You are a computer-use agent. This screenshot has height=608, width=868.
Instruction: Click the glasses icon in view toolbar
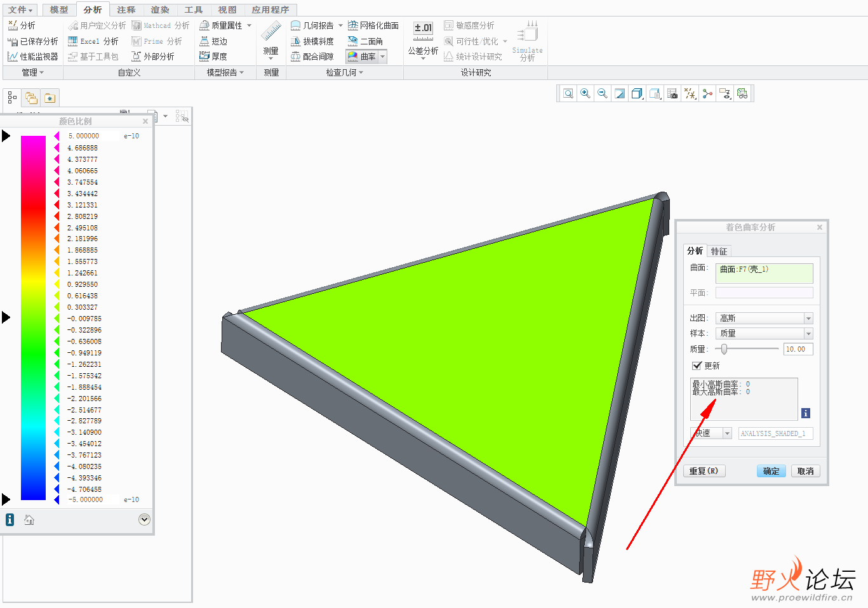point(742,94)
